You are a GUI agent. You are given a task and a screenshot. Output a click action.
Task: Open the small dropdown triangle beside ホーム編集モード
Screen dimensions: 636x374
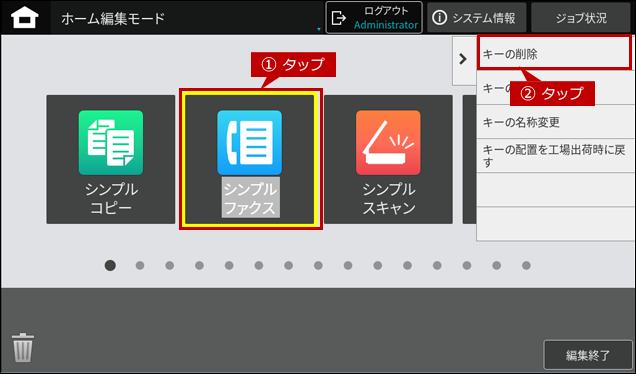click(x=319, y=29)
